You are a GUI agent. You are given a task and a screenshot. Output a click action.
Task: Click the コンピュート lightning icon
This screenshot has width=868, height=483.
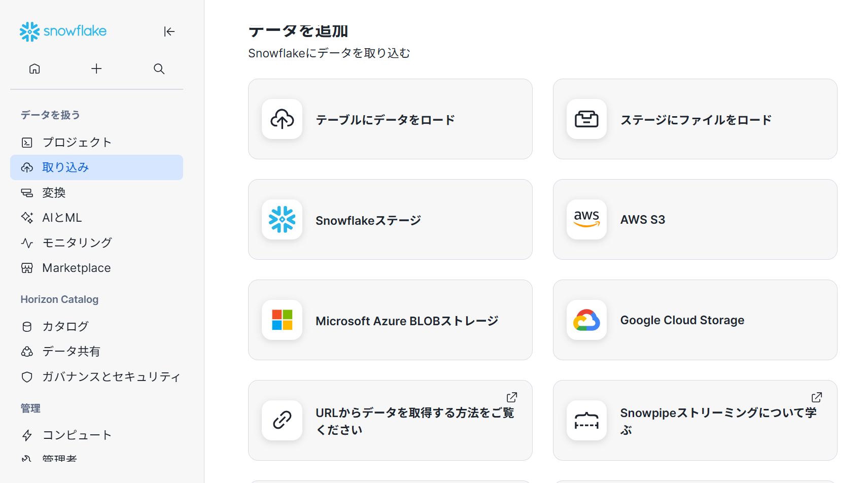[27, 435]
